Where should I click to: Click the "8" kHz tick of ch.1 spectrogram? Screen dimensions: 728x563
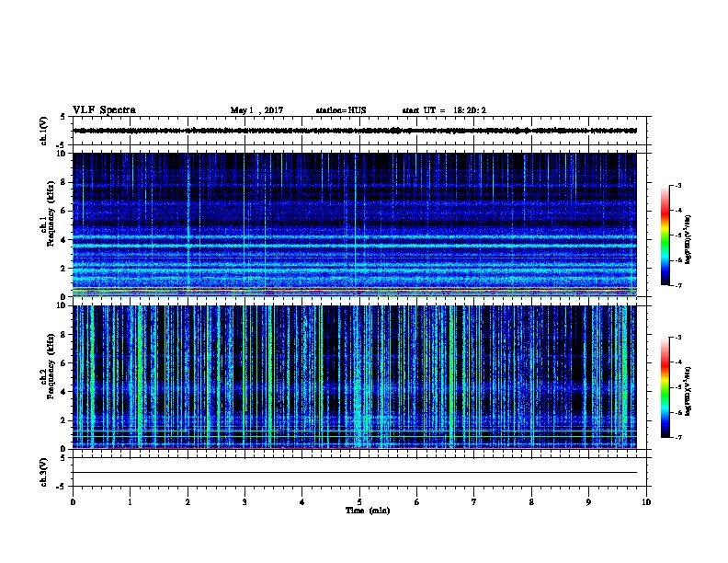pos(63,182)
